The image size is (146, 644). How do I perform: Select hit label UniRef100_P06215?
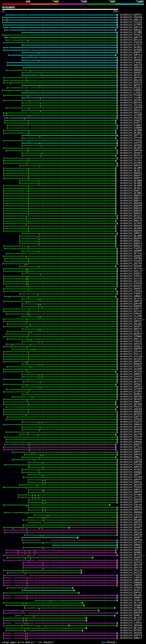coord(131,42)
